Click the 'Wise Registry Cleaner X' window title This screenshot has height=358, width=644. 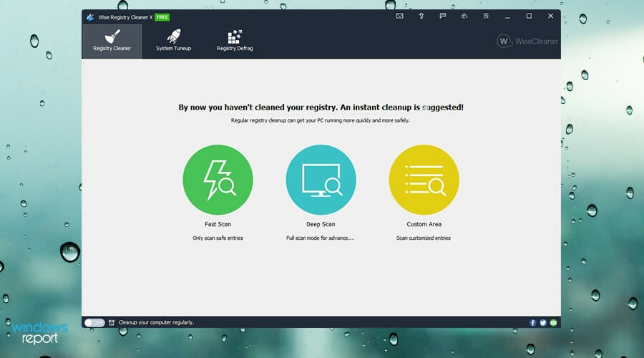click(125, 17)
